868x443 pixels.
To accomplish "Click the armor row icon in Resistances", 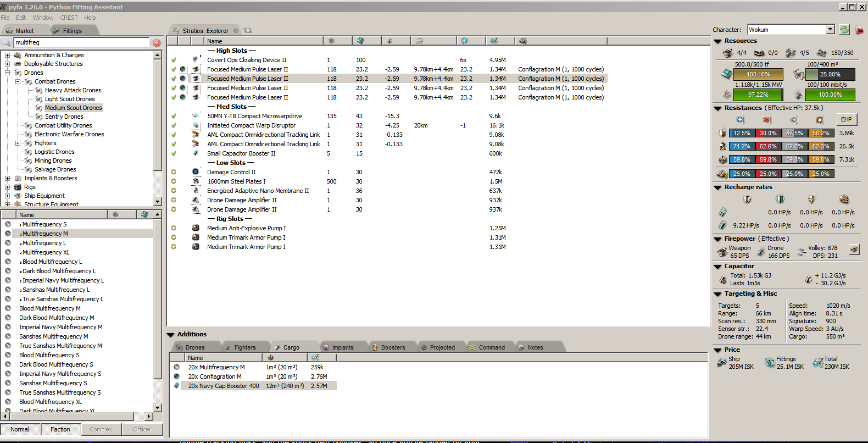I will tap(722, 146).
